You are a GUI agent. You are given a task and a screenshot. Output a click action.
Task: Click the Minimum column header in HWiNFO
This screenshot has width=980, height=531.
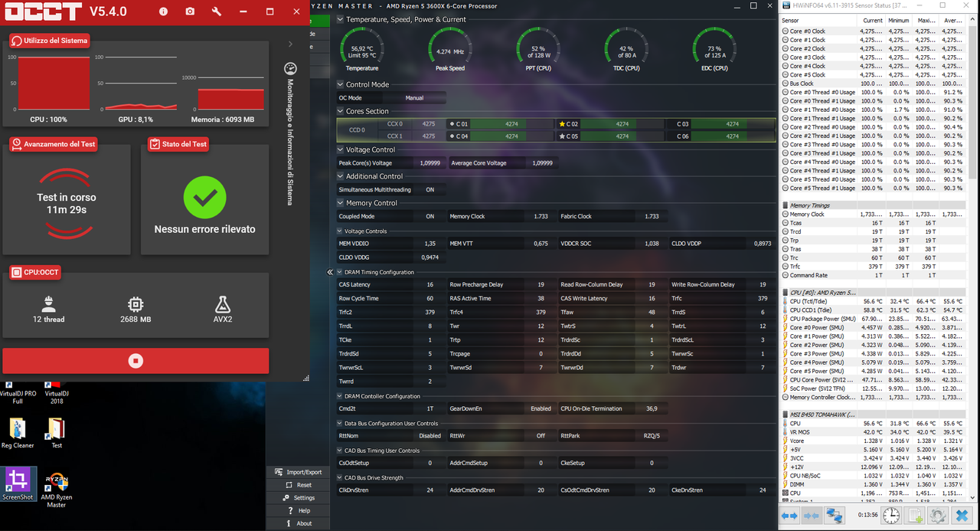(900, 21)
